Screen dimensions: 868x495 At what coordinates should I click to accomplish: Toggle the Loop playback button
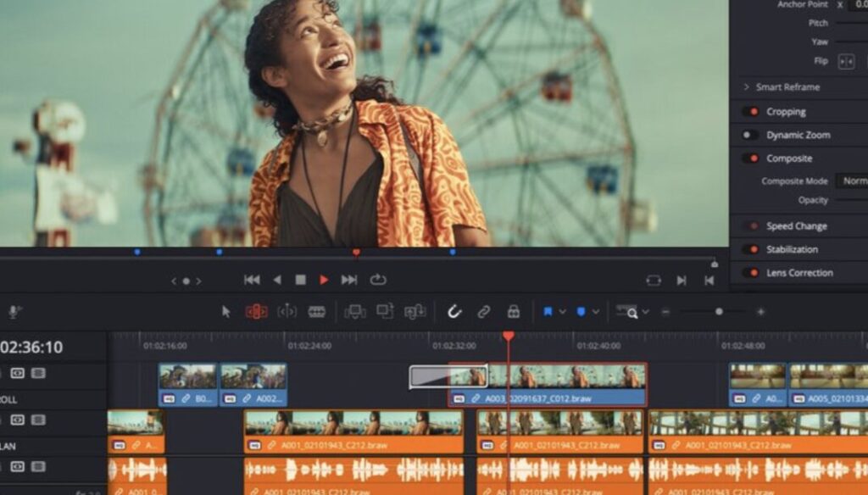378,280
